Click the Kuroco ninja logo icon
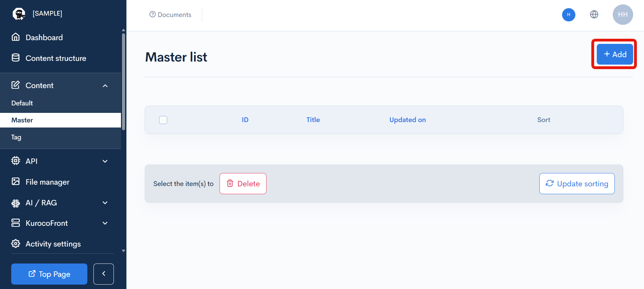Screen dimensions: 644x289 point(19,14)
